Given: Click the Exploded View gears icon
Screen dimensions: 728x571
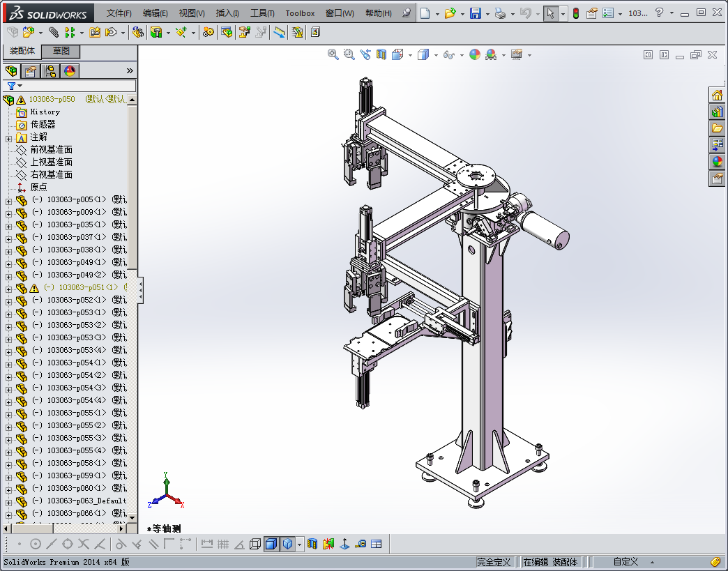Looking at the screenshot, I should (x=208, y=32).
